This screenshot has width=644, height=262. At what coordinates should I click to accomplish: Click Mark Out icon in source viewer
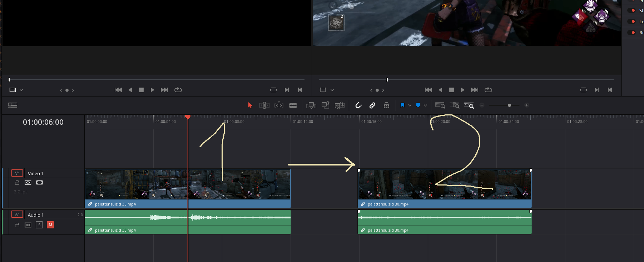point(300,90)
